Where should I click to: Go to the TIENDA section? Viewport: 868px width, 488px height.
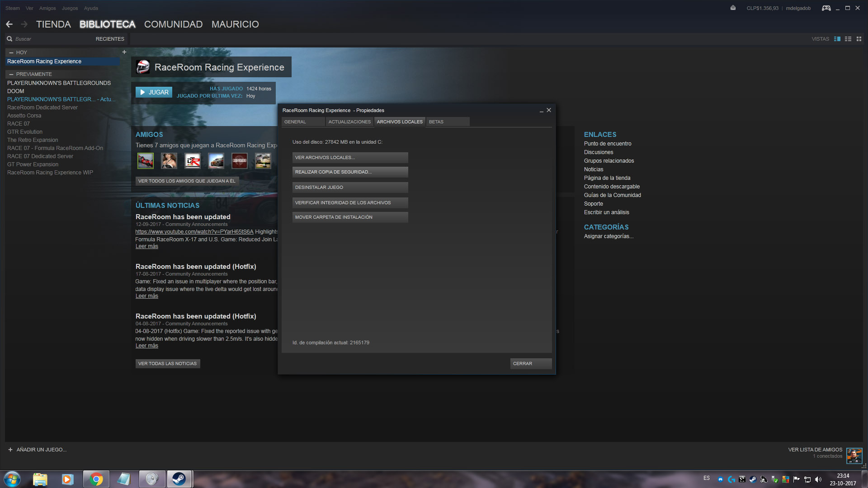tap(53, 24)
